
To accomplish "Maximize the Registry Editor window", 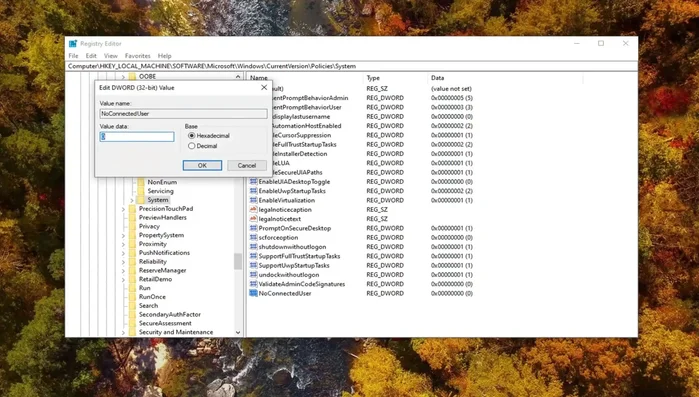I will pyautogui.click(x=601, y=43).
